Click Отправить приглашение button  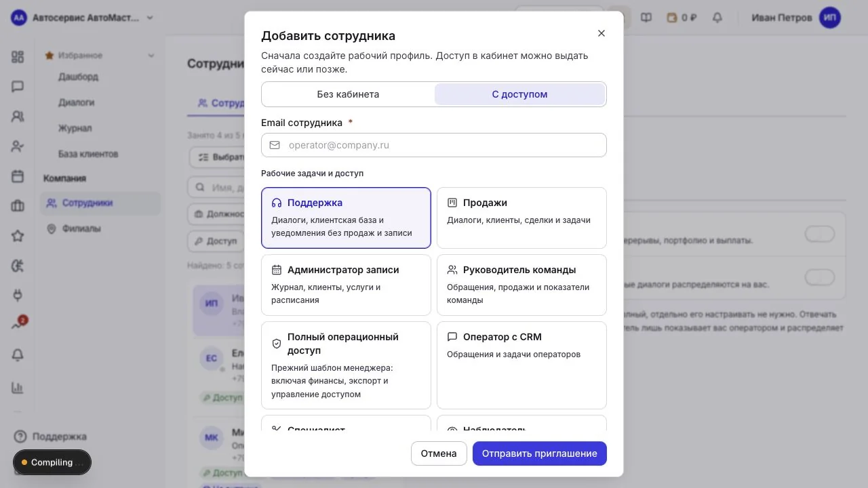540,453
